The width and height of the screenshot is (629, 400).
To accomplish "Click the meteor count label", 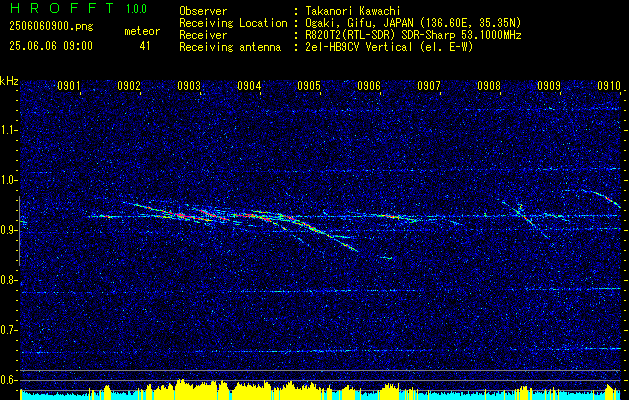I will pyautogui.click(x=142, y=31).
